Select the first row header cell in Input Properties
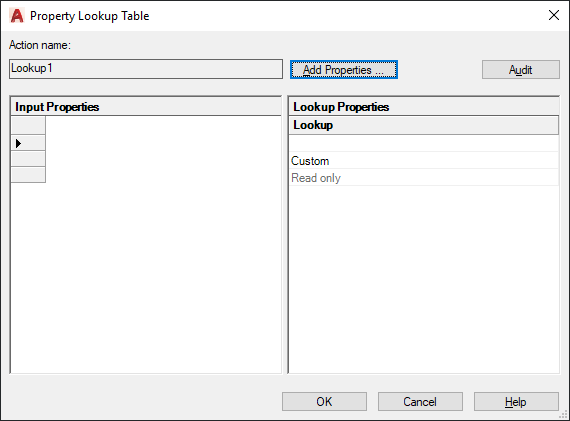This screenshot has height=421, width=570. (28, 125)
